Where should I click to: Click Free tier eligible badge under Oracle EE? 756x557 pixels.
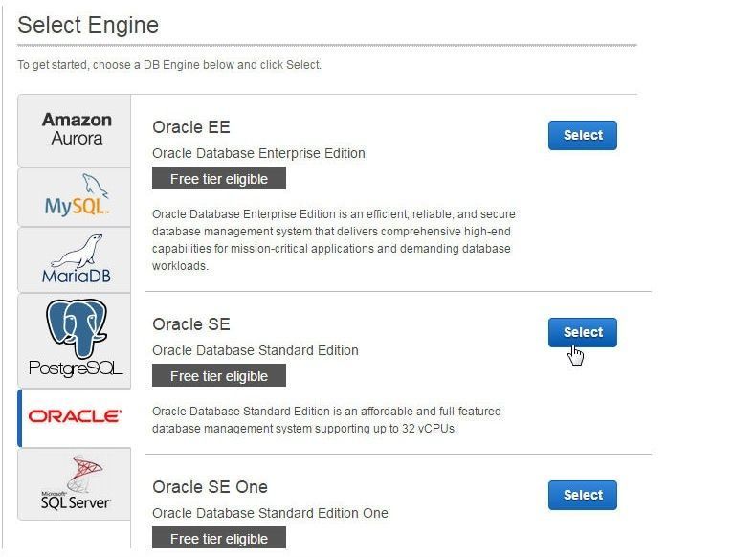[219, 178]
